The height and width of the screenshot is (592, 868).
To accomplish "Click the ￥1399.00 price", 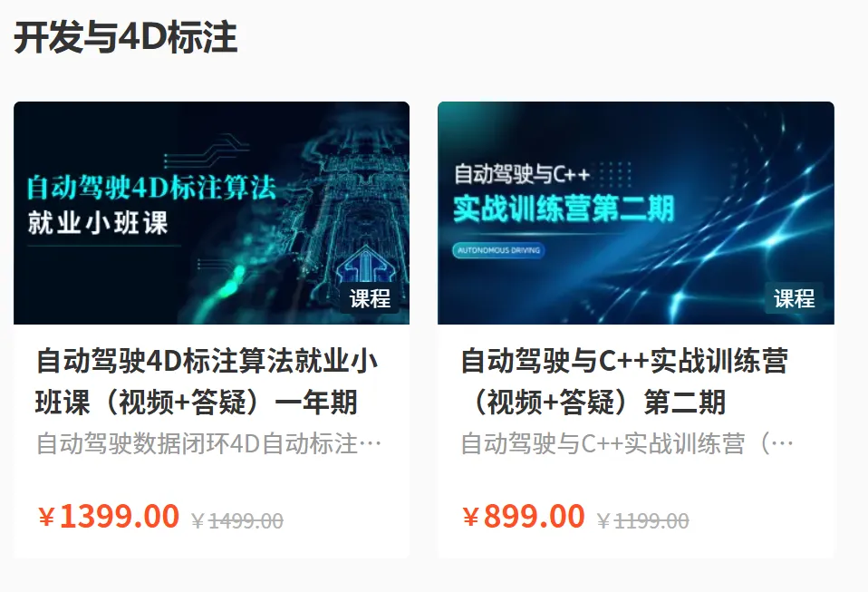I will coord(109,516).
